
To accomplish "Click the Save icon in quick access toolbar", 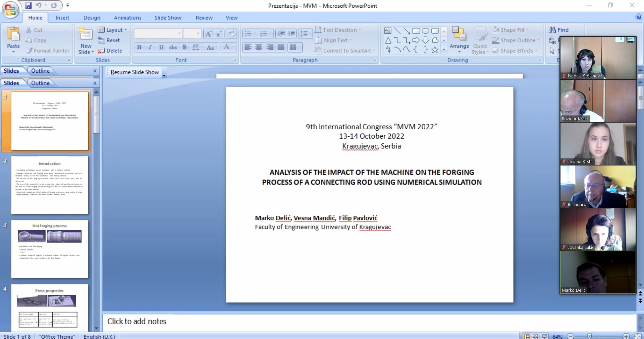I will (28, 5).
